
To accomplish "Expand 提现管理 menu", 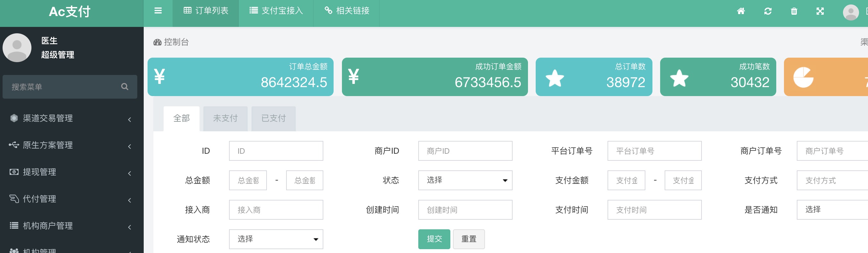I will pyautogui.click(x=72, y=172).
